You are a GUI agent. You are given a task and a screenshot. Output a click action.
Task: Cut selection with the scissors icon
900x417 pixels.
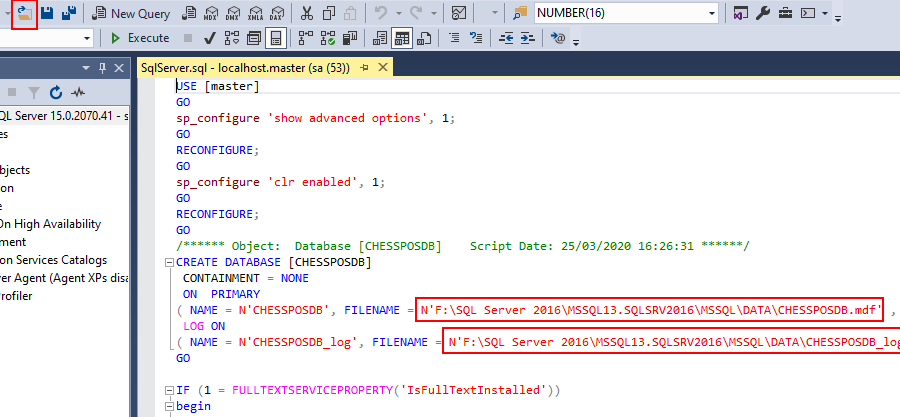pyautogui.click(x=307, y=14)
